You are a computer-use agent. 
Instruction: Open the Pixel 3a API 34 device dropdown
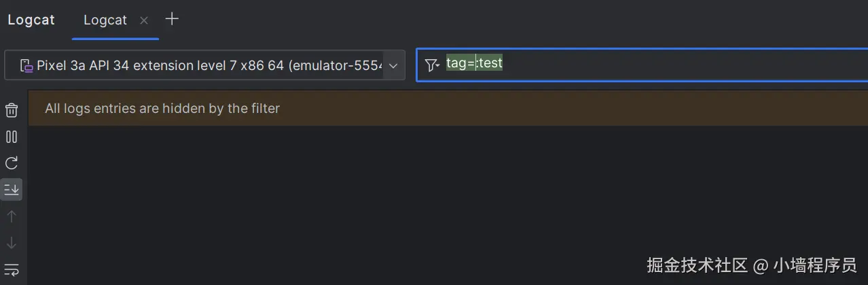(x=204, y=65)
